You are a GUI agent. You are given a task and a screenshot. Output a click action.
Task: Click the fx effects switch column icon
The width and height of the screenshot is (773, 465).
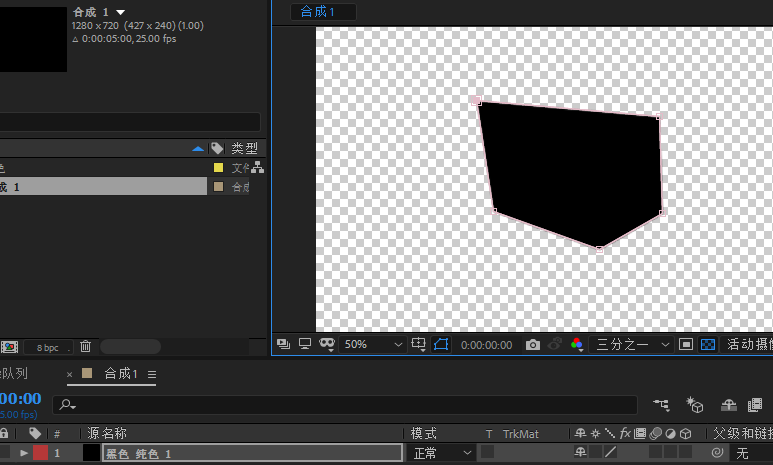pos(625,433)
